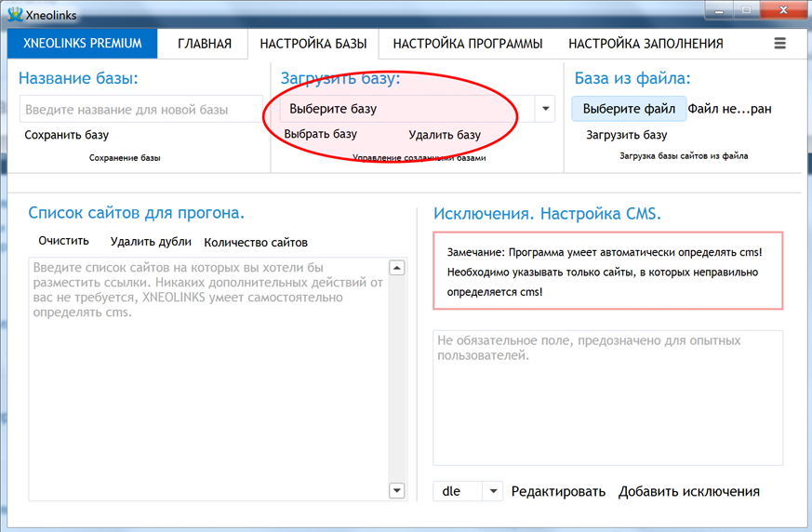Focus the site list text area

[x=208, y=379]
